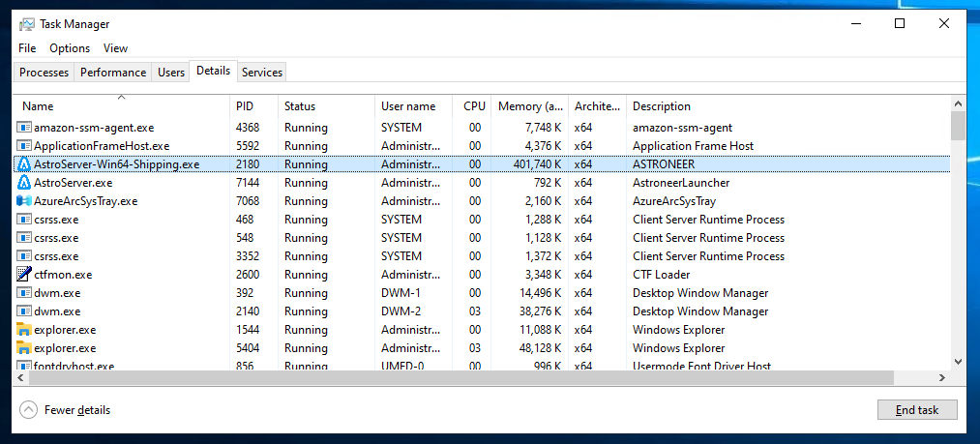Sort by the User name column header
This screenshot has height=444, width=980.
(413, 106)
